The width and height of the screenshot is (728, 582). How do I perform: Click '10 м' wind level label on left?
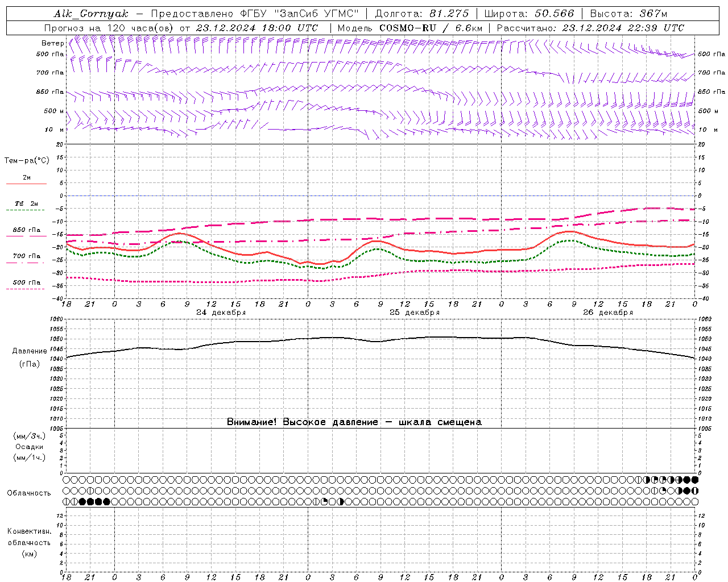tap(55, 130)
